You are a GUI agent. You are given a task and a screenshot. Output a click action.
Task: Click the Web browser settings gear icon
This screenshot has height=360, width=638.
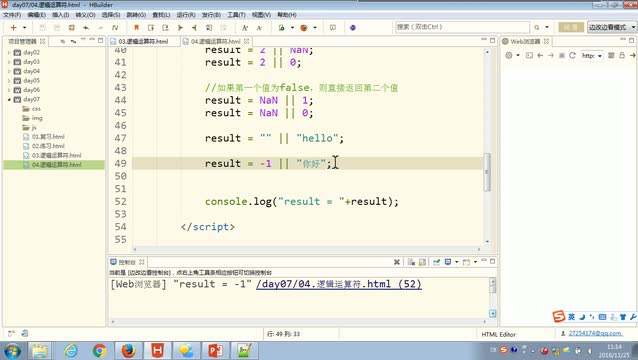pos(509,55)
